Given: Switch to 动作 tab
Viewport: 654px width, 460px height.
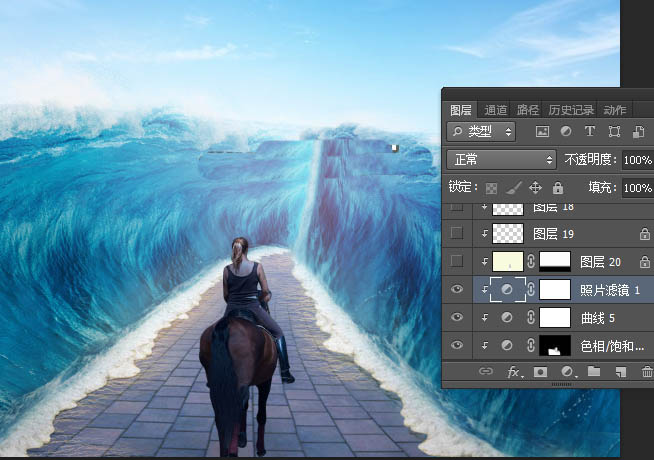Looking at the screenshot, I should coord(615,110).
